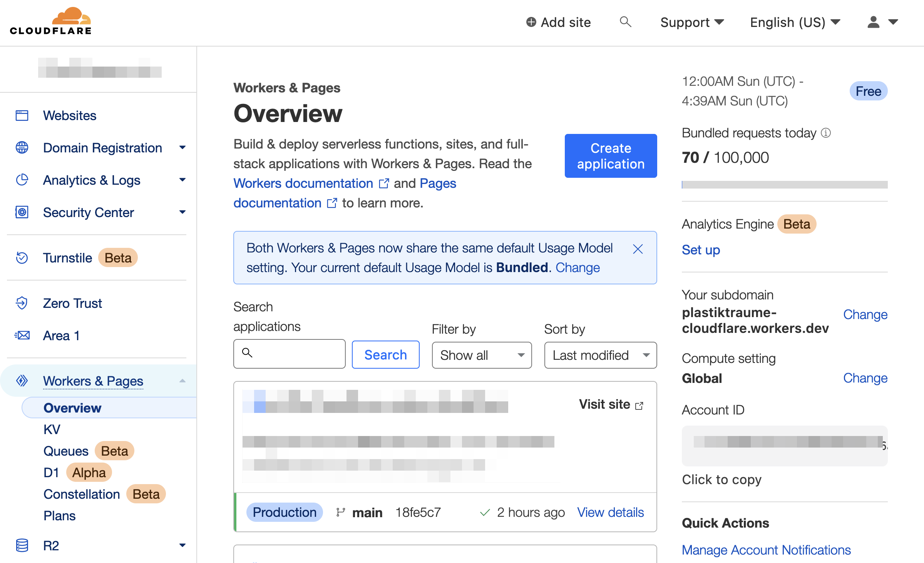Click the info icon beside Bundled requests today
This screenshot has width=924, height=563.
[826, 133]
